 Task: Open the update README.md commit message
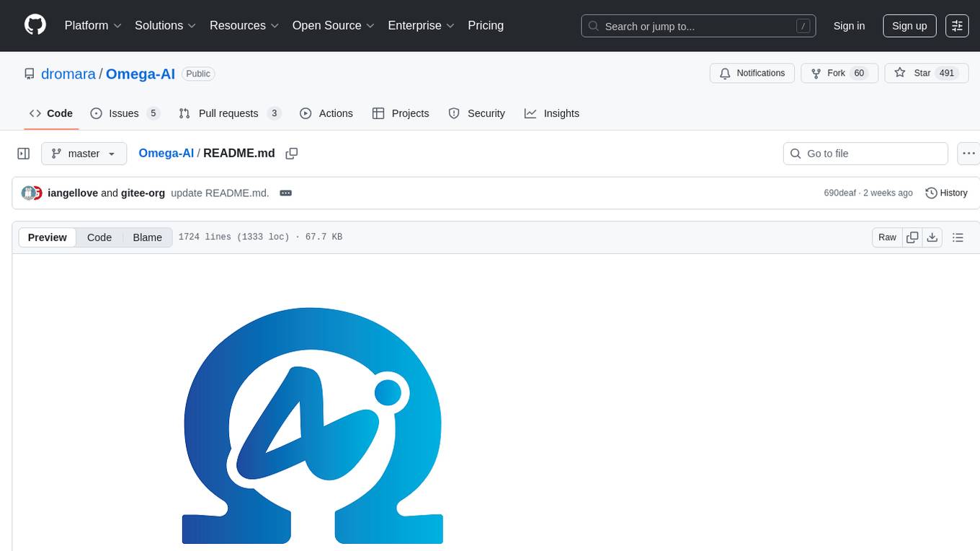pos(220,193)
